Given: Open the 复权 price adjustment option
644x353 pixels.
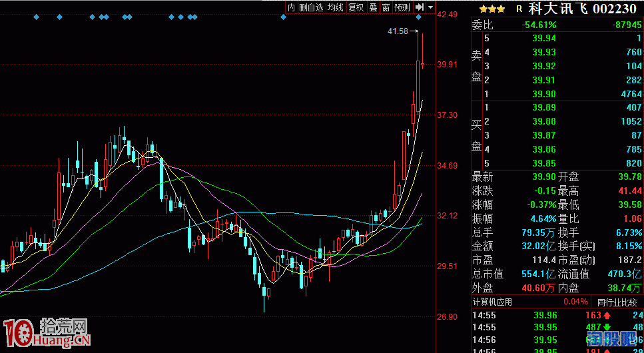Looking at the screenshot, I should pos(356,7).
